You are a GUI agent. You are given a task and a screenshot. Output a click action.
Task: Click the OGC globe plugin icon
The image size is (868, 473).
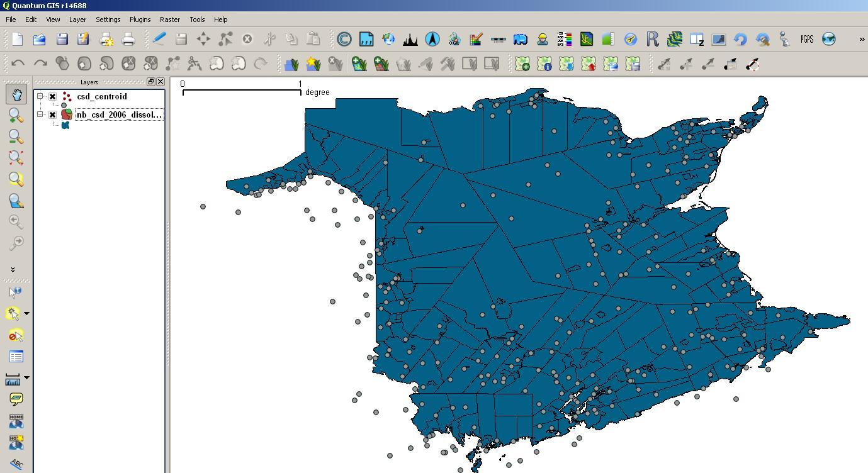[454, 39]
